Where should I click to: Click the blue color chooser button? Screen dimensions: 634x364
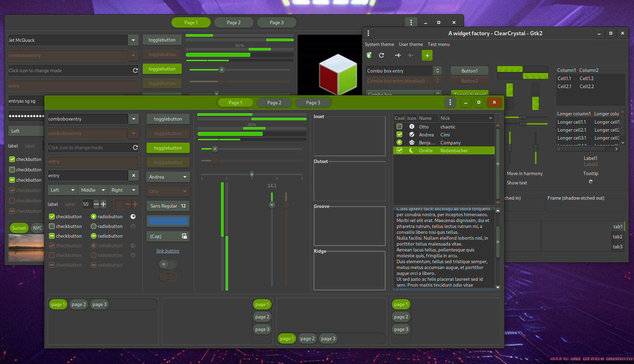point(168,221)
